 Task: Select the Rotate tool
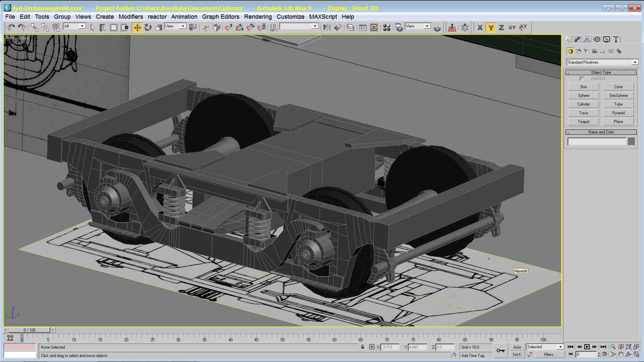click(148, 28)
